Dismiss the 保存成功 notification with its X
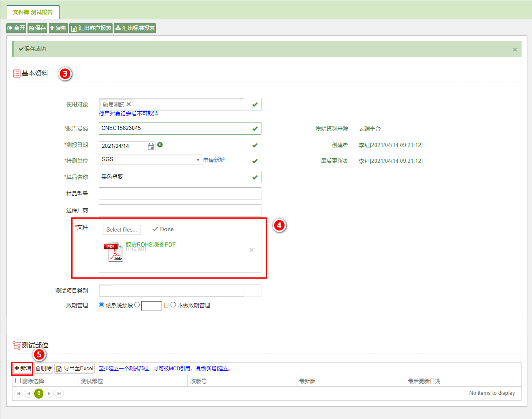The width and height of the screenshot is (532, 419). tap(515, 50)
